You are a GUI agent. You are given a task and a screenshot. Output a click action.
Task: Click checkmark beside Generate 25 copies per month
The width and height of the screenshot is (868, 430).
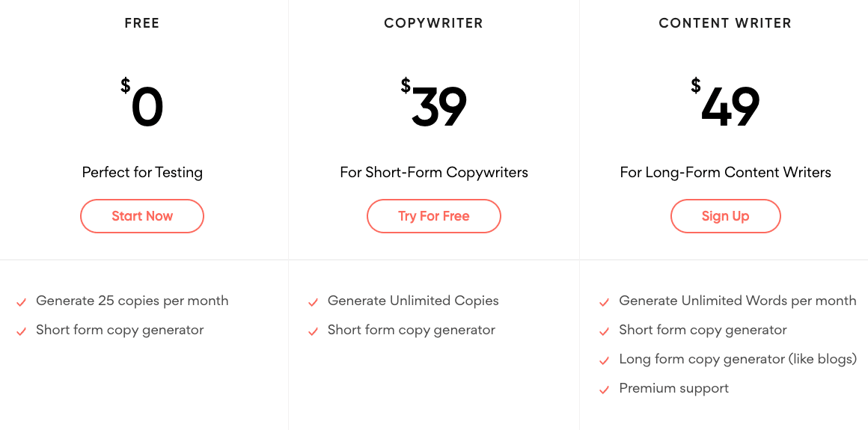[x=22, y=302]
